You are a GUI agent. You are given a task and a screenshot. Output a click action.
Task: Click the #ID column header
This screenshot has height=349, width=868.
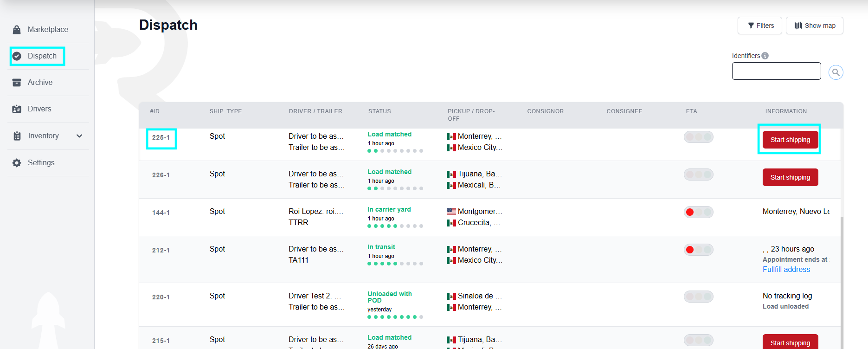coord(154,111)
